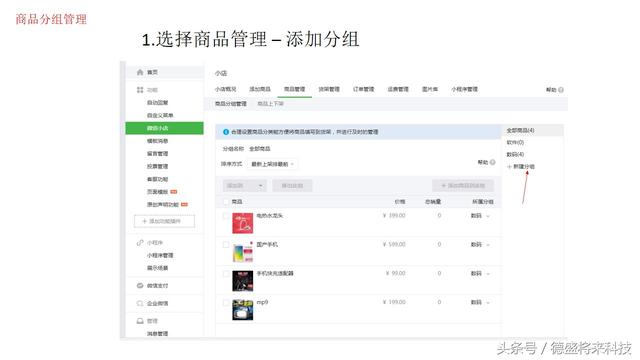Open the 订单管理 tab
The image size is (640, 360).
pyautogui.click(x=363, y=89)
